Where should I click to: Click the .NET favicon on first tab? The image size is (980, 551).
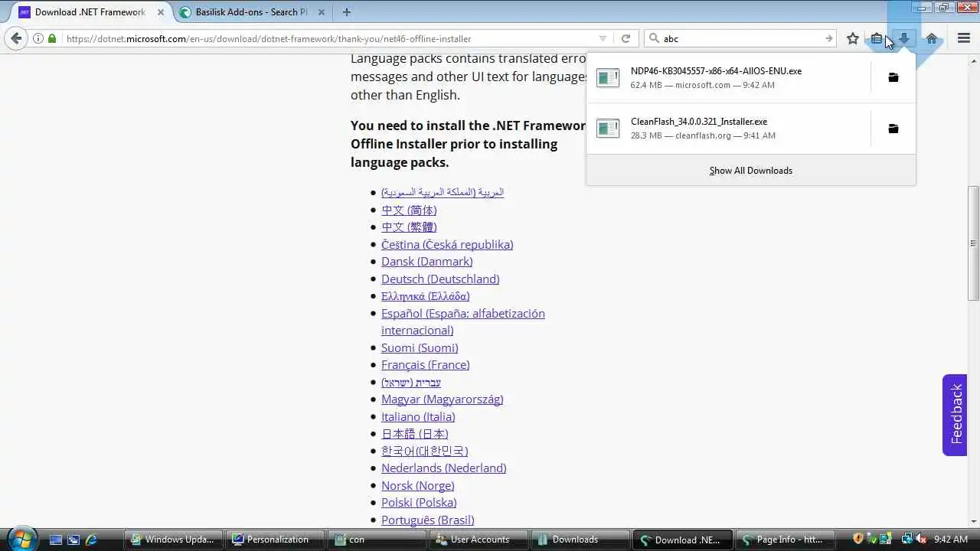(24, 12)
